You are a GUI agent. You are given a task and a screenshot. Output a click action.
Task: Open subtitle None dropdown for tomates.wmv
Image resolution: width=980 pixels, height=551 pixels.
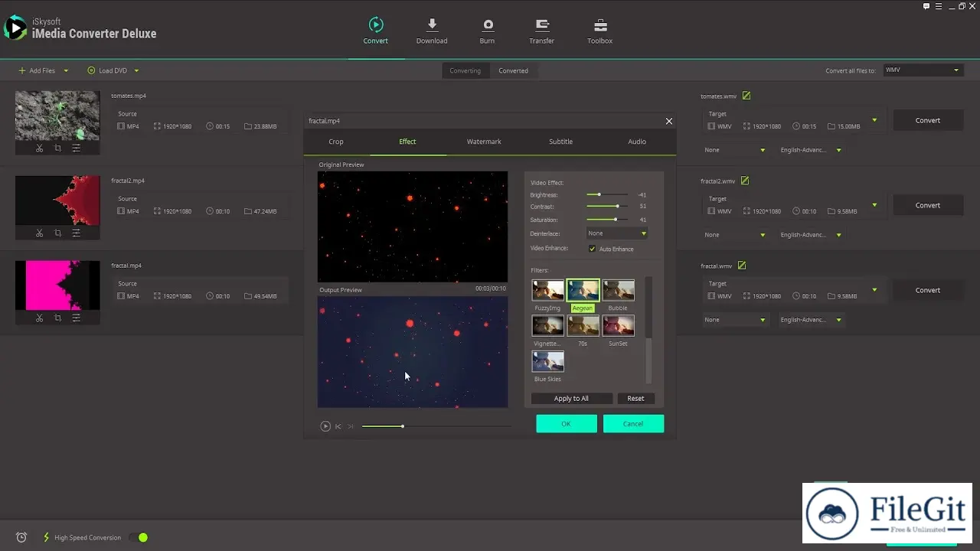pos(735,150)
